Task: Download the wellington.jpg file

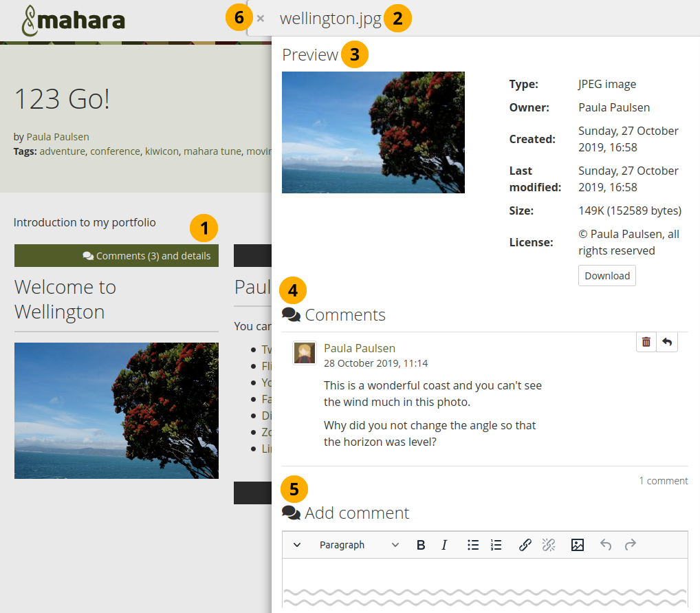Action: [606, 276]
